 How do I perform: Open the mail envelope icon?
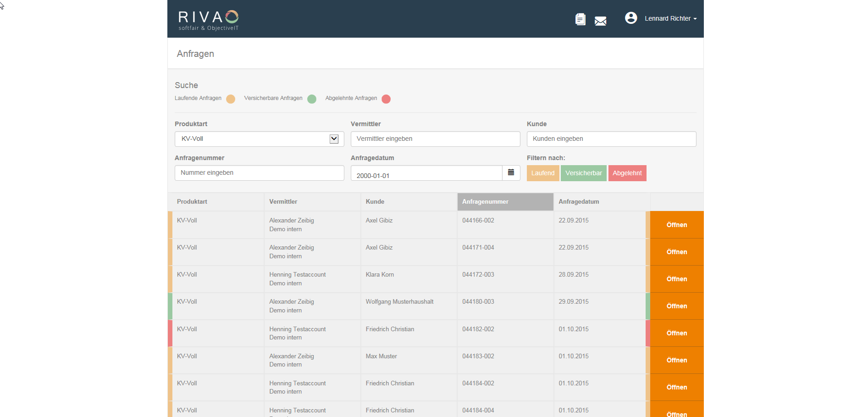click(x=600, y=21)
